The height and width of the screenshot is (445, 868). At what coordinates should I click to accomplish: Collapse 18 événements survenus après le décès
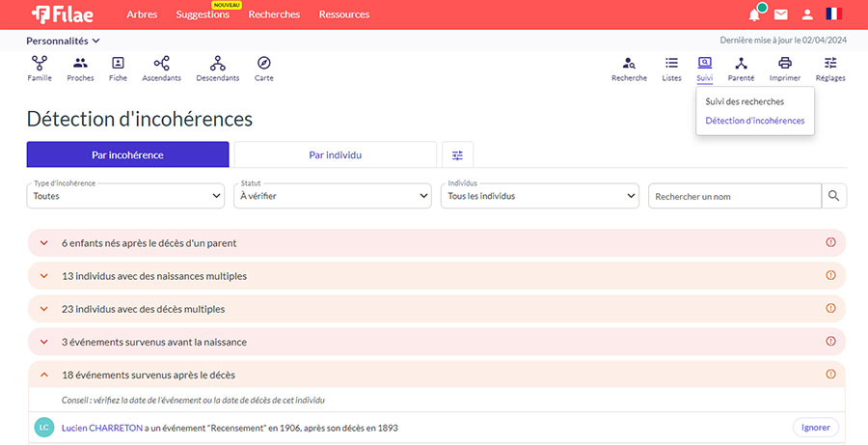click(x=43, y=375)
